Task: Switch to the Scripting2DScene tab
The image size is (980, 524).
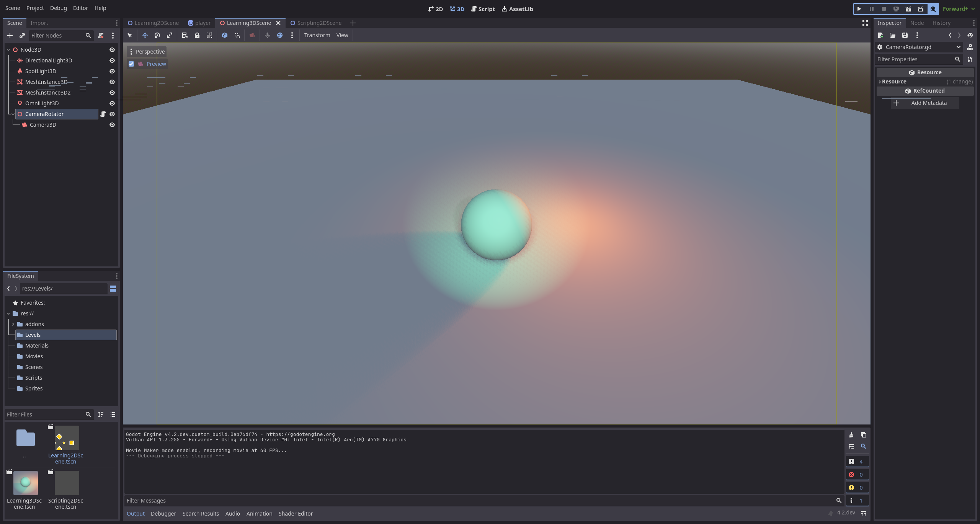Action: click(x=319, y=23)
